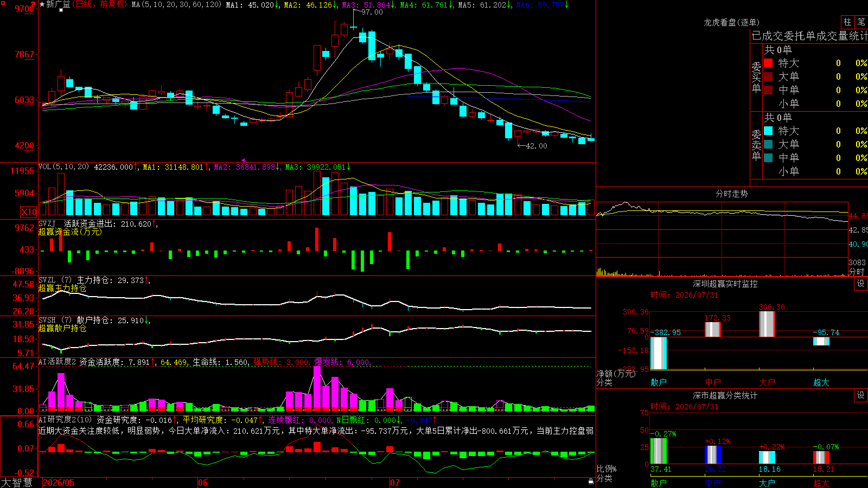Click the 龙虎看盘(逐单) panel title
The image size is (868, 488).
pos(731,22)
